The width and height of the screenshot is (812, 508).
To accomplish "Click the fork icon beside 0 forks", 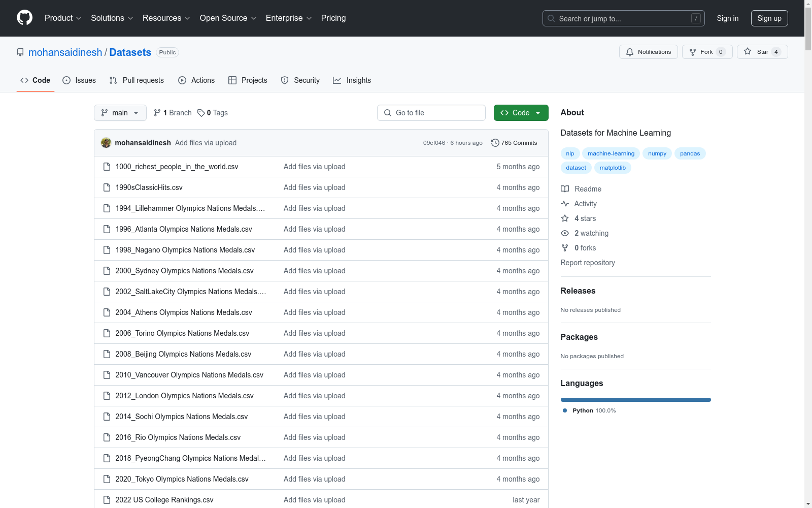I will pos(565,248).
